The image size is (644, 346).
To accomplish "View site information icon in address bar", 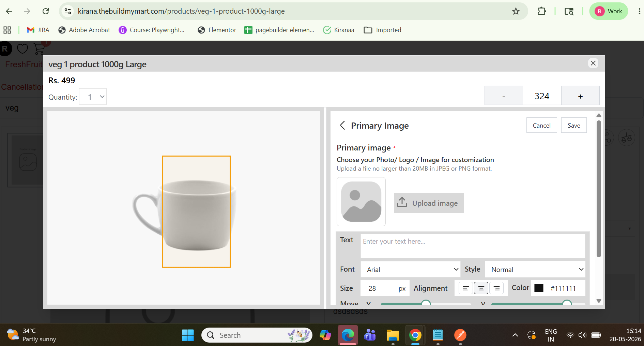I will [68, 11].
